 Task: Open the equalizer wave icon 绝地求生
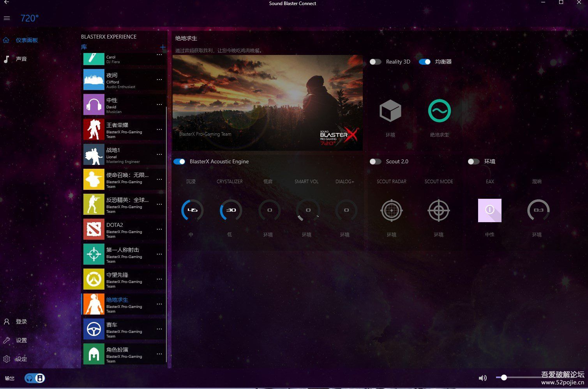click(x=440, y=111)
